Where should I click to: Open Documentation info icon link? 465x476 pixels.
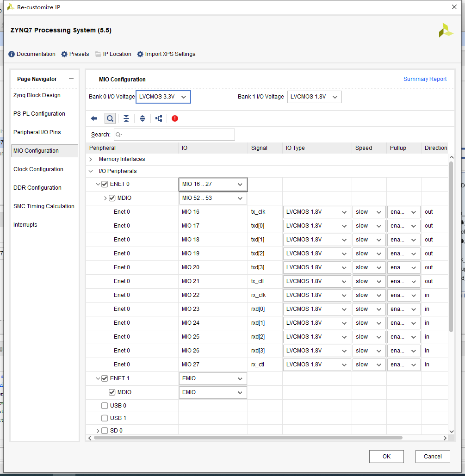(x=32, y=54)
